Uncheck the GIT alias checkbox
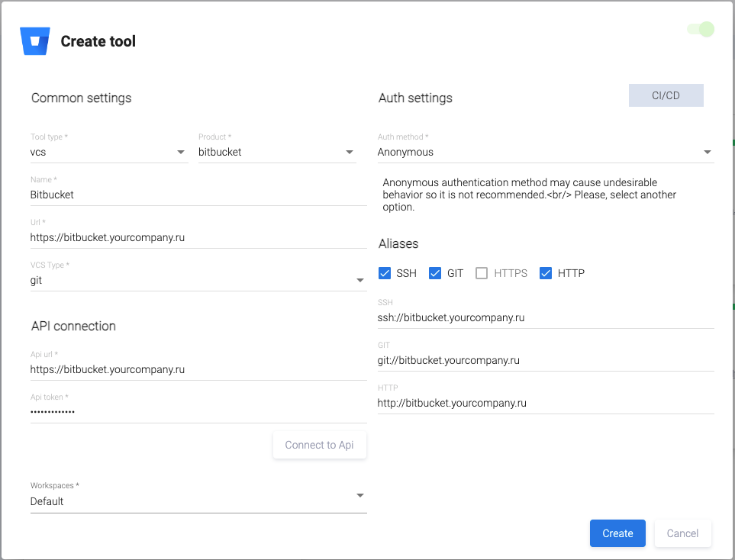Image resolution: width=735 pixels, height=560 pixels. 435,273
